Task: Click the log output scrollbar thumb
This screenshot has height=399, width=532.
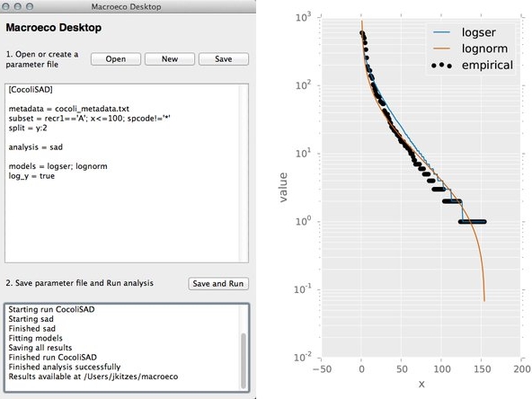Action: (244, 360)
